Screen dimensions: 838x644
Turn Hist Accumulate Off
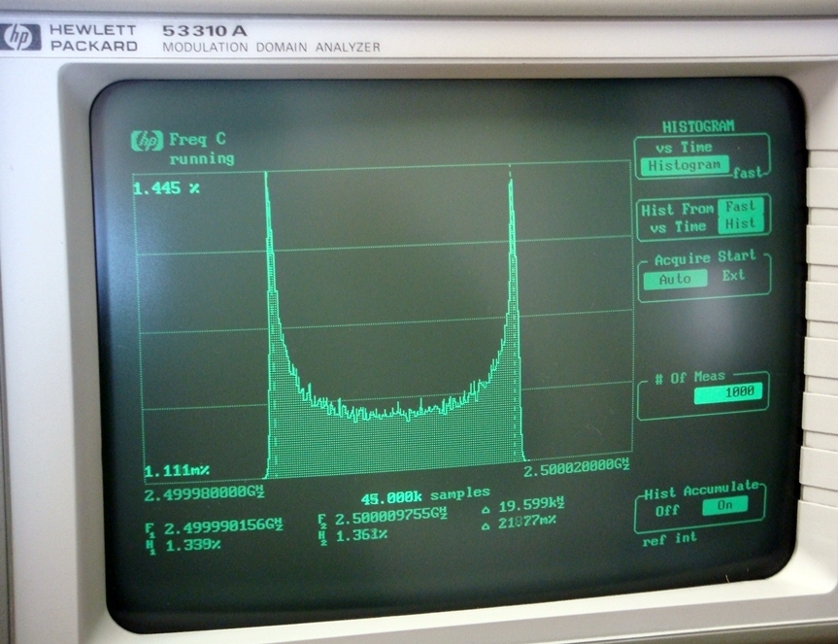(x=667, y=510)
